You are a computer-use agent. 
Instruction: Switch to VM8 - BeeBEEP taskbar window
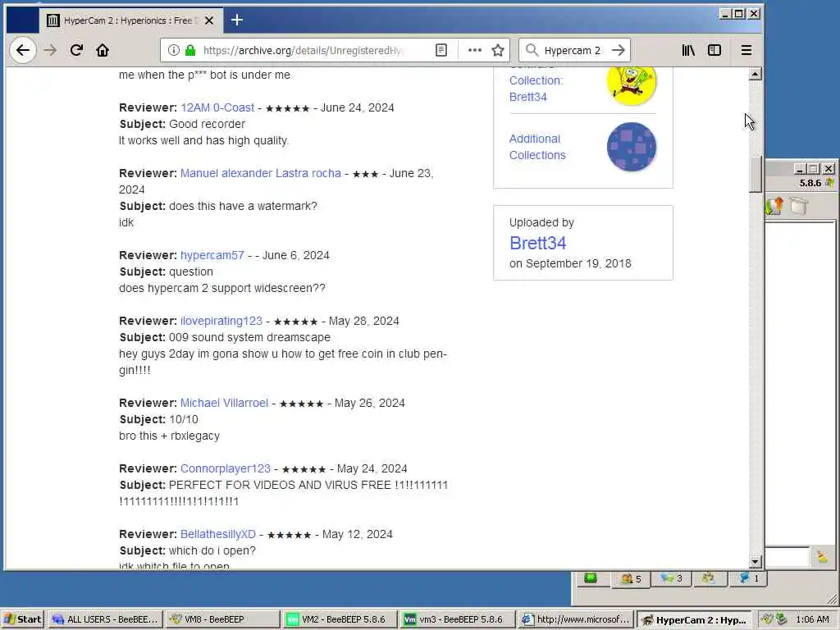click(x=222, y=619)
